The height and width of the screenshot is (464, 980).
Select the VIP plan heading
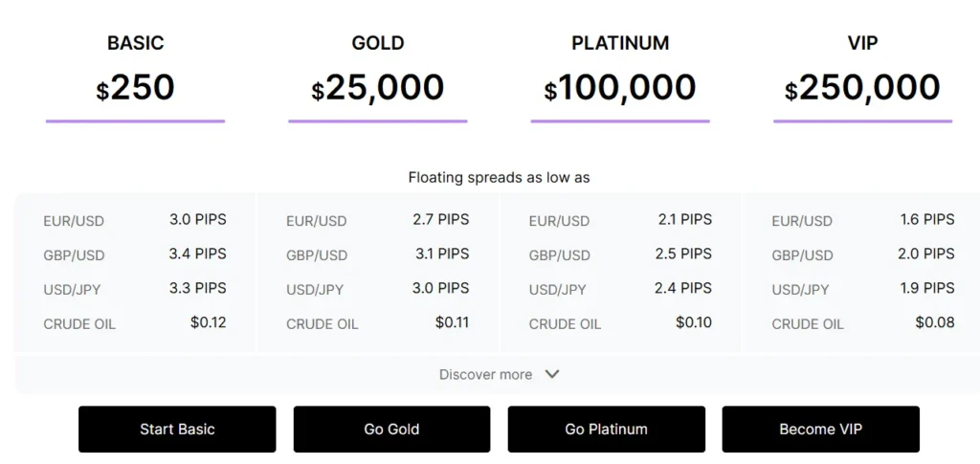coord(862,43)
